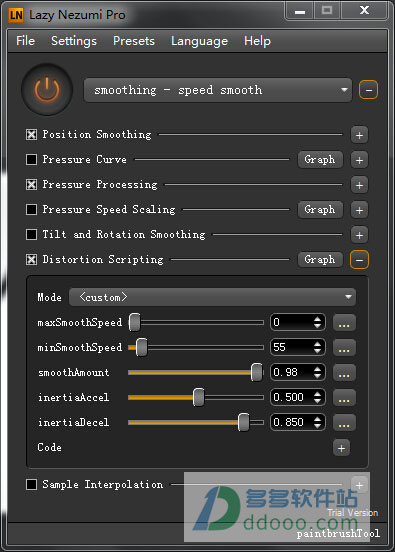Expand Position Smoothing with plus icon
Viewport: 395px width, 552px height.
[359, 135]
